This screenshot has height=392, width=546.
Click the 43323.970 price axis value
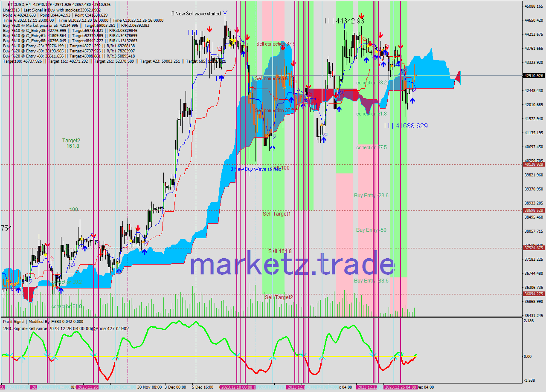click(534, 63)
